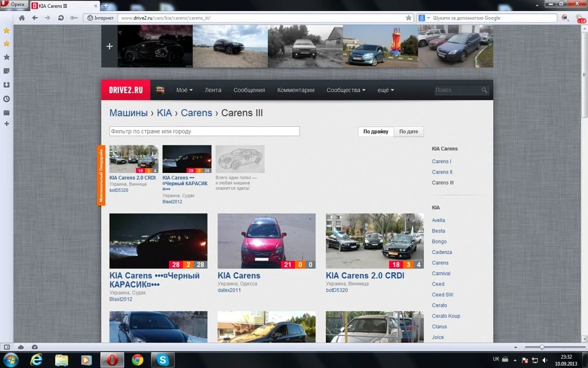The image size is (588, 368).
Task: Click the Opera Link cloud icon in status bar
Action: click(x=21, y=347)
